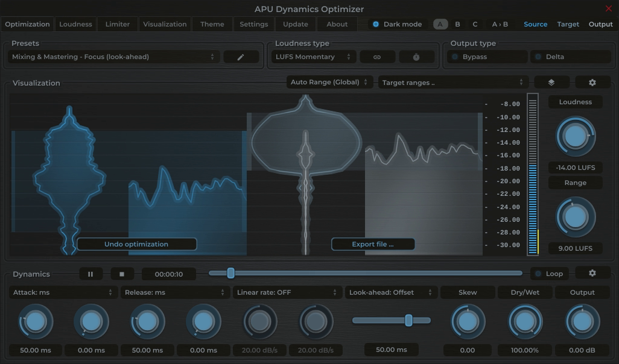Open the LUFS Momentary loudness type dropdown
This screenshot has height=364, width=619.
pos(313,56)
